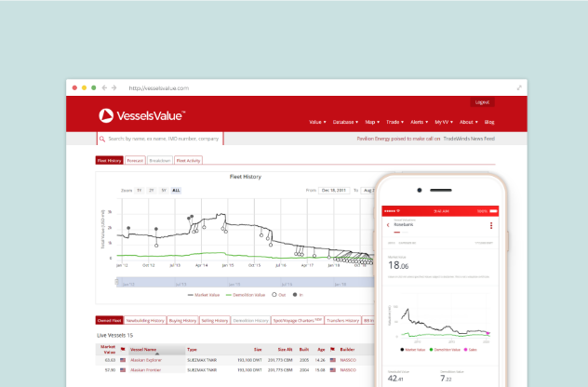Tap the back chevron on the phone
588x387 pixels.
[x=388, y=225]
